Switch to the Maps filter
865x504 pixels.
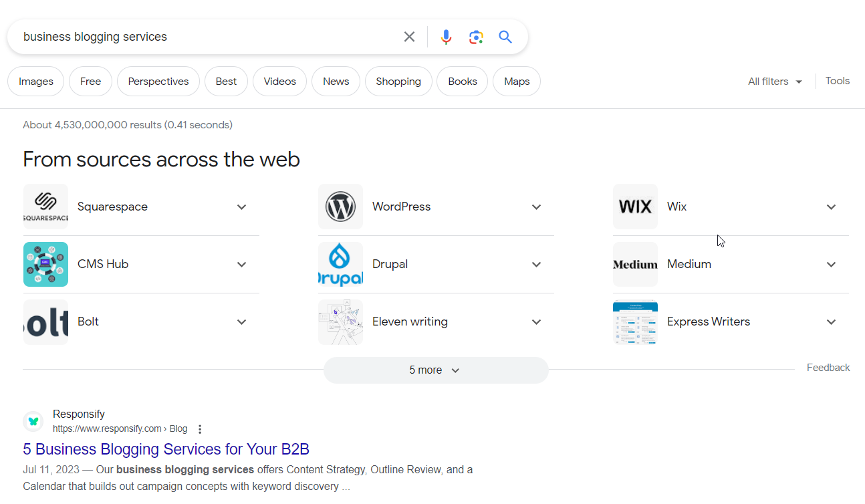coord(517,82)
